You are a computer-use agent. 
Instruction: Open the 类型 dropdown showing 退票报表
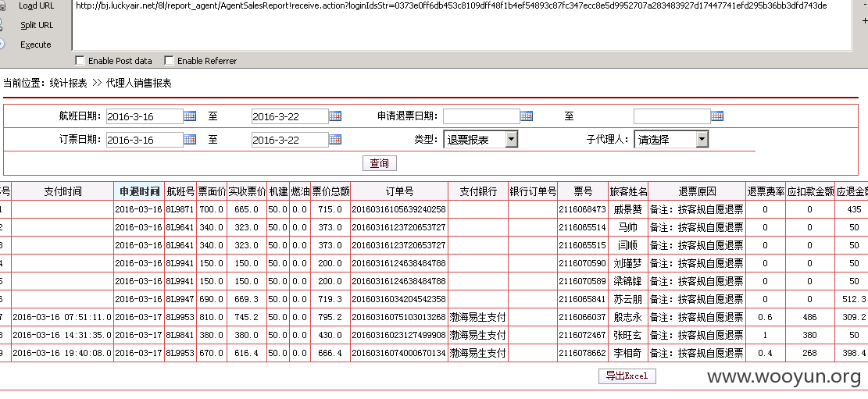(x=480, y=140)
